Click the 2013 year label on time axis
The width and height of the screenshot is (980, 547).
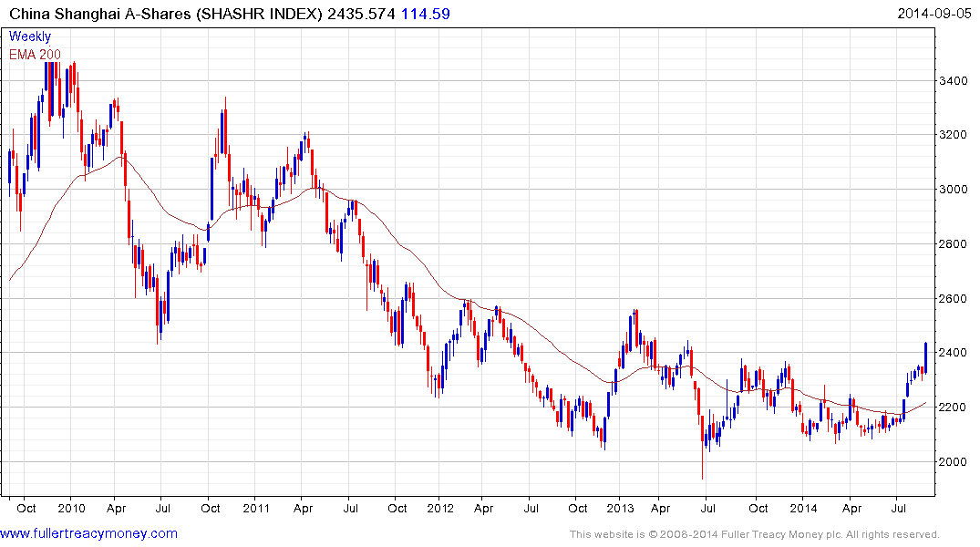click(620, 508)
